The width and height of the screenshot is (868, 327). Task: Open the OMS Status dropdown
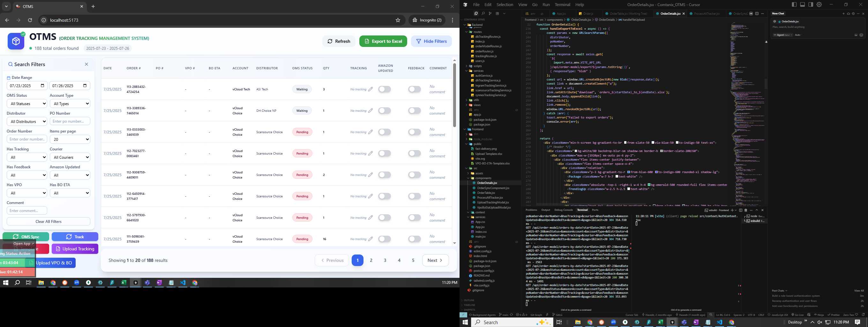click(27, 104)
